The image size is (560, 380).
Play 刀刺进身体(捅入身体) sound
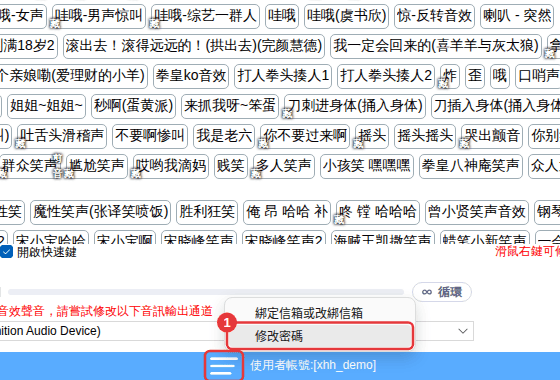(355, 106)
